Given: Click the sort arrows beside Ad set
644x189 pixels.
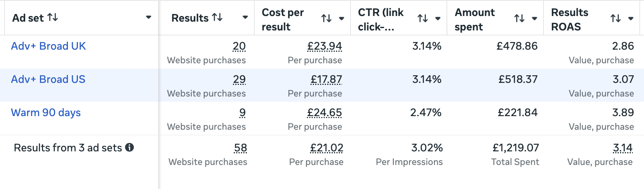Looking at the screenshot, I should click(x=53, y=18).
